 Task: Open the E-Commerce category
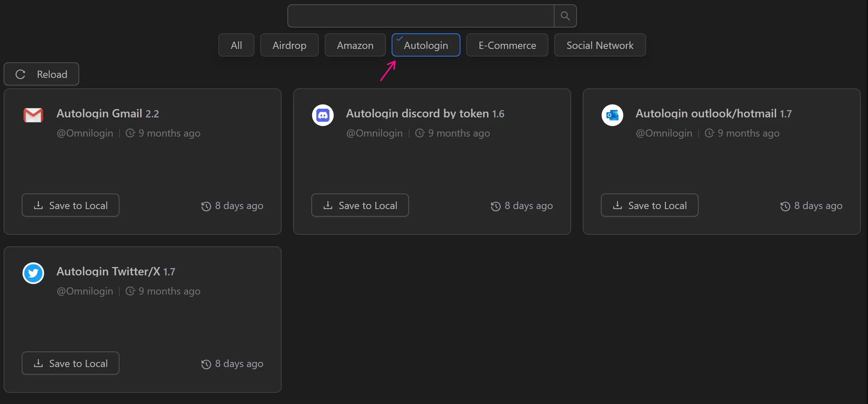coord(507,45)
